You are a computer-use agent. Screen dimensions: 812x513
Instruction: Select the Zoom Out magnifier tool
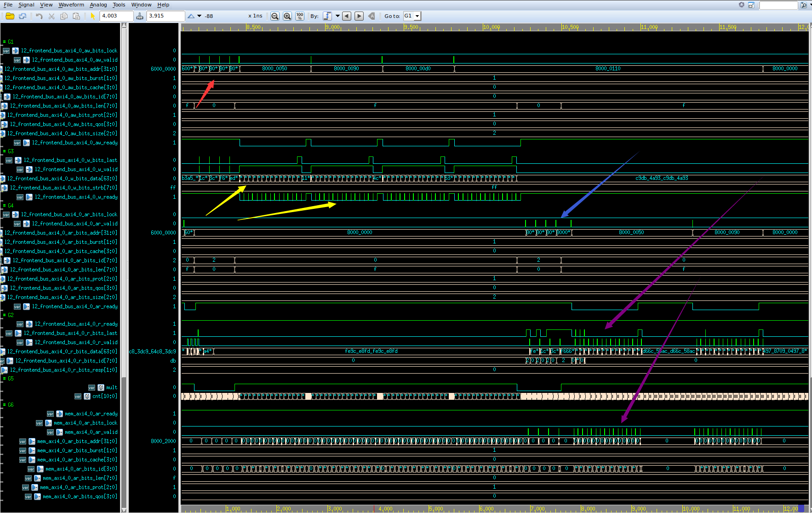275,16
